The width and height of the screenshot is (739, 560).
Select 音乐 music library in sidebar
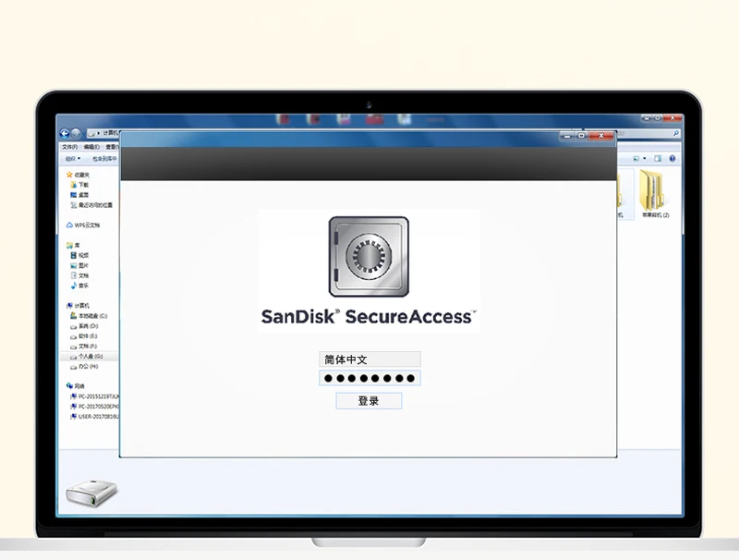79,286
